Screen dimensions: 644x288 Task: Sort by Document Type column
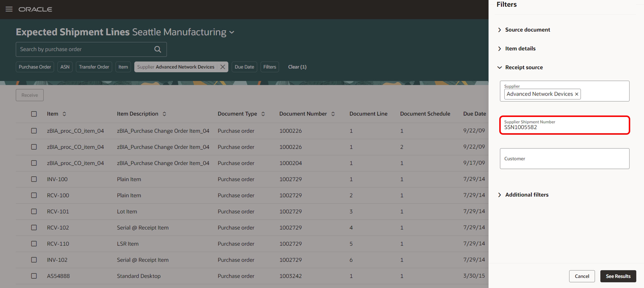click(263, 114)
